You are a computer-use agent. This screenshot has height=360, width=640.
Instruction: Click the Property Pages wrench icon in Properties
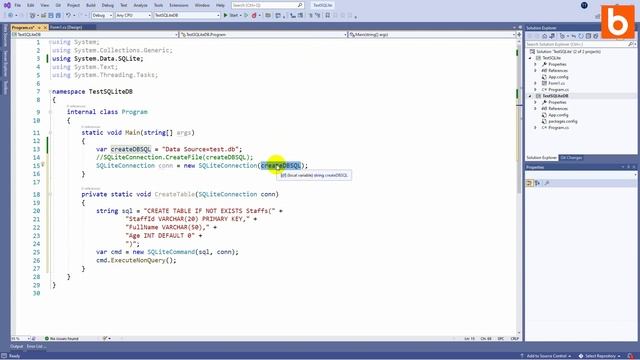[x=547, y=183]
